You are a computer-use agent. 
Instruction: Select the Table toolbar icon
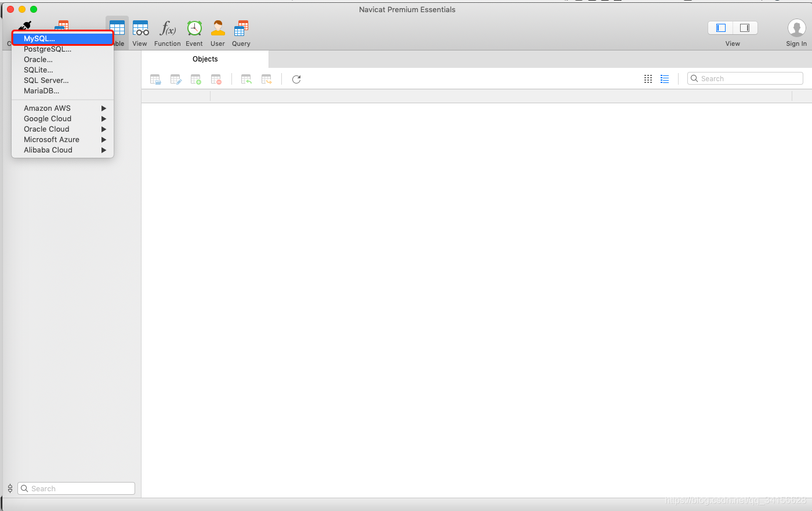click(117, 28)
